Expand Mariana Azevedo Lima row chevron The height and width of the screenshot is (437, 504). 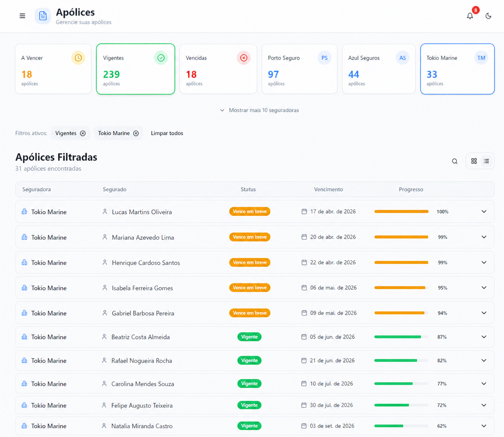[484, 237]
